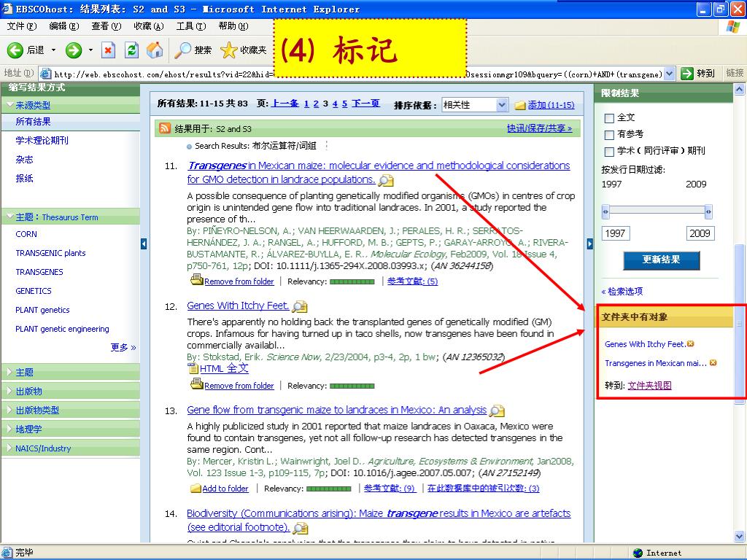Open 快讯/保存/共享 link

pyautogui.click(x=539, y=128)
